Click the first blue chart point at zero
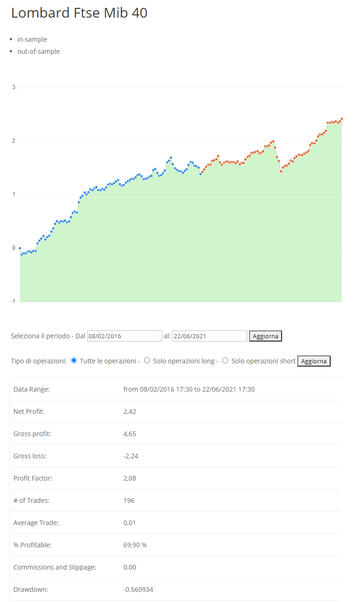Viewport: 364px width, 602px height. coord(20,248)
